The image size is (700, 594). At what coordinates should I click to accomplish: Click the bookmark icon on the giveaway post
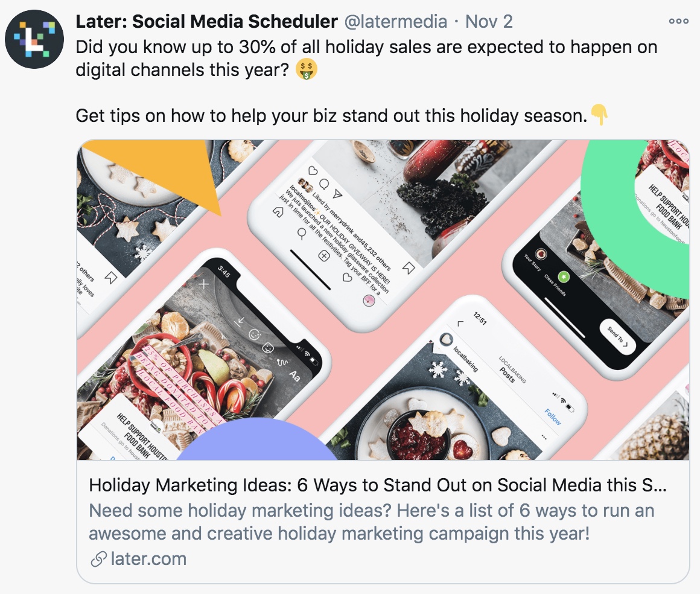(409, 267)
